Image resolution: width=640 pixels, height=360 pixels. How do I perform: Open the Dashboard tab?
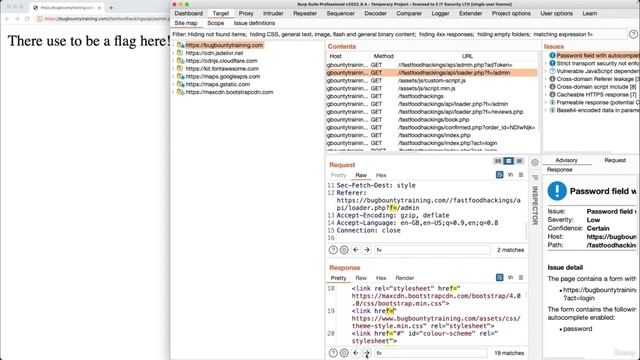189,13
